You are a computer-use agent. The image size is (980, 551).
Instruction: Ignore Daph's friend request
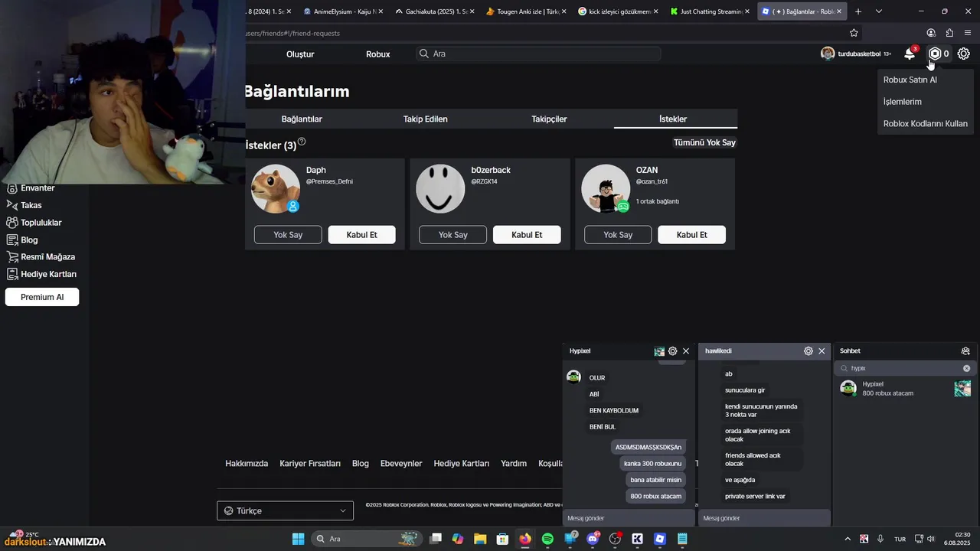pyautogui.click(x=288, y=235)
